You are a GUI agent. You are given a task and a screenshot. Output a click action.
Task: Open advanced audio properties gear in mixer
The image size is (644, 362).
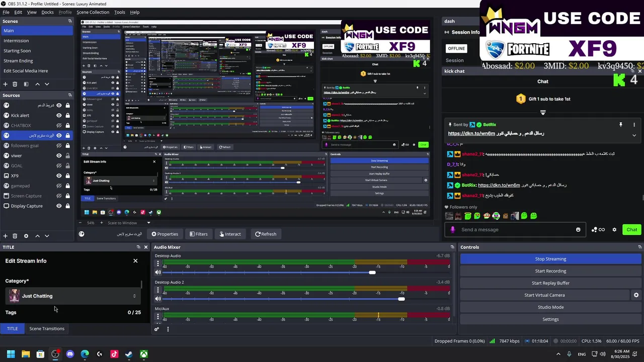[x=156, y=329]
